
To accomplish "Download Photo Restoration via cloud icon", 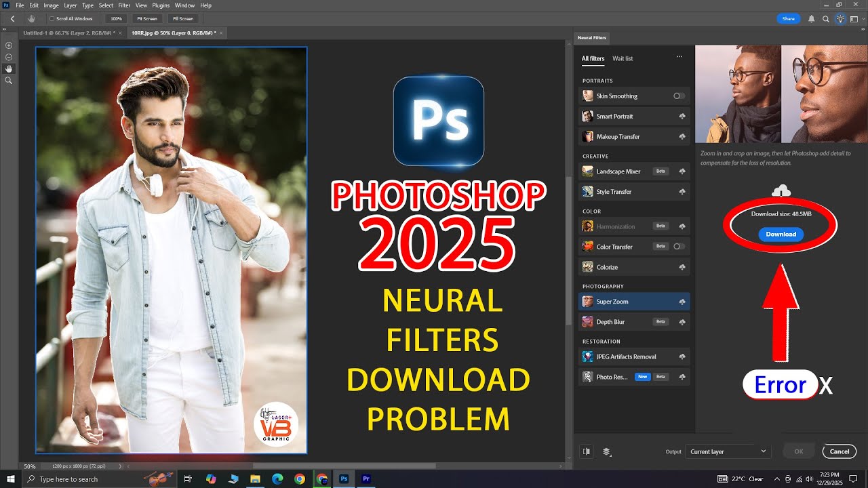I will click(682, 377).
